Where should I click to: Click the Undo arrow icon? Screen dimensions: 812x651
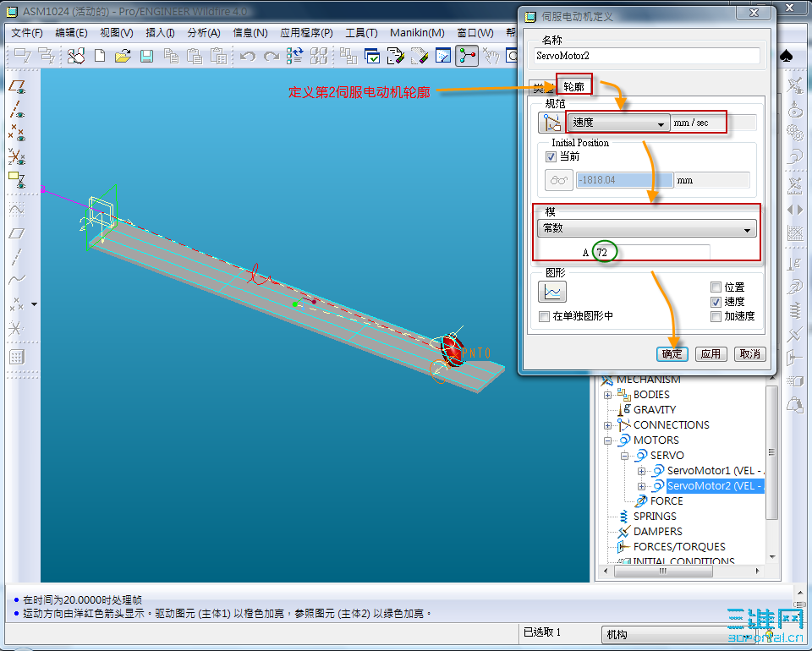click(x=248, y=55)
